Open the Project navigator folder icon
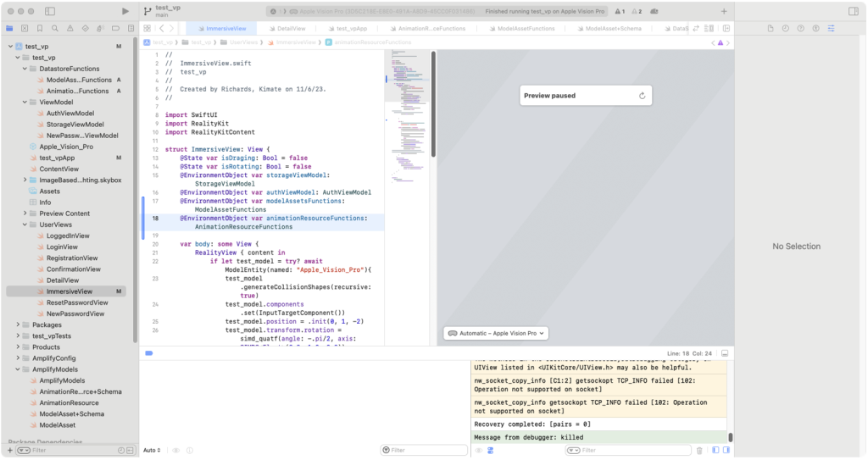868x460 pixels. pyautogui.click(x=9, y=28)
